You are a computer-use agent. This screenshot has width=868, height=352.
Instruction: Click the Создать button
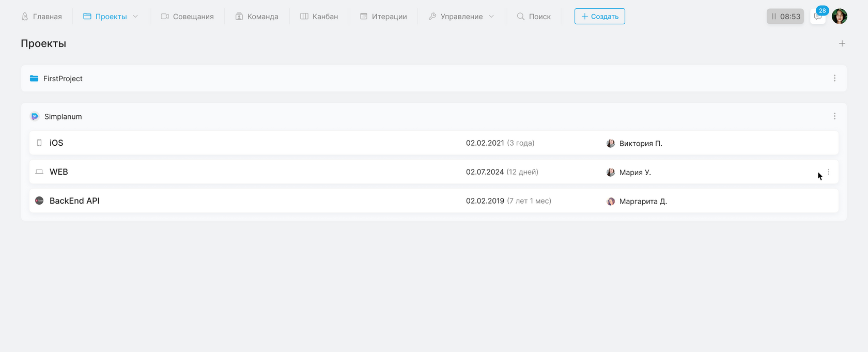[599, 17]
